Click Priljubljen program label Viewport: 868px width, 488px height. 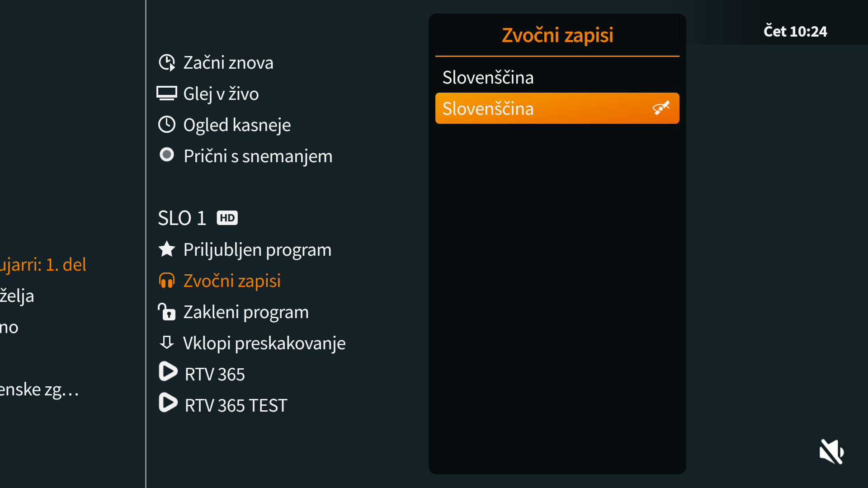coord(257,249)
